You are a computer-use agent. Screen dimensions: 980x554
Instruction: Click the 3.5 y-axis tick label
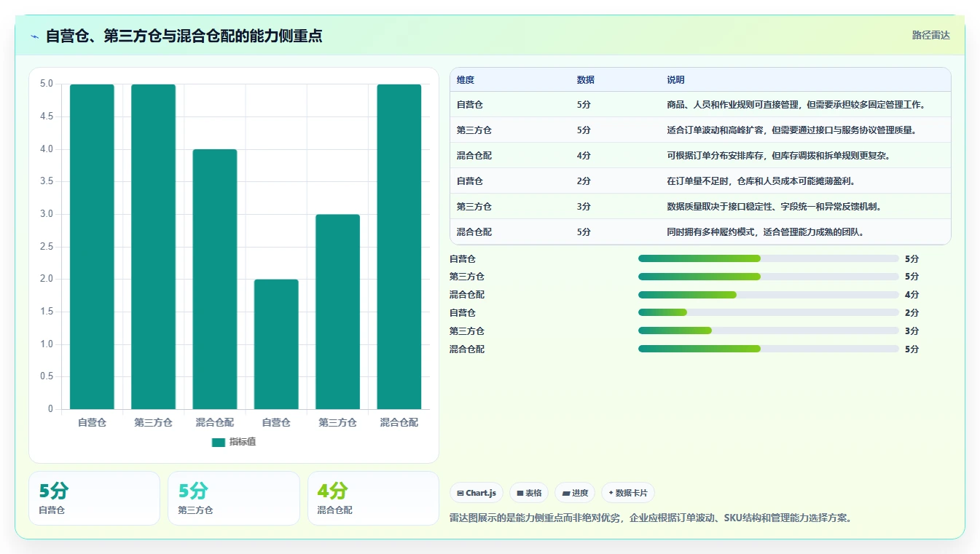click(47, 181)
